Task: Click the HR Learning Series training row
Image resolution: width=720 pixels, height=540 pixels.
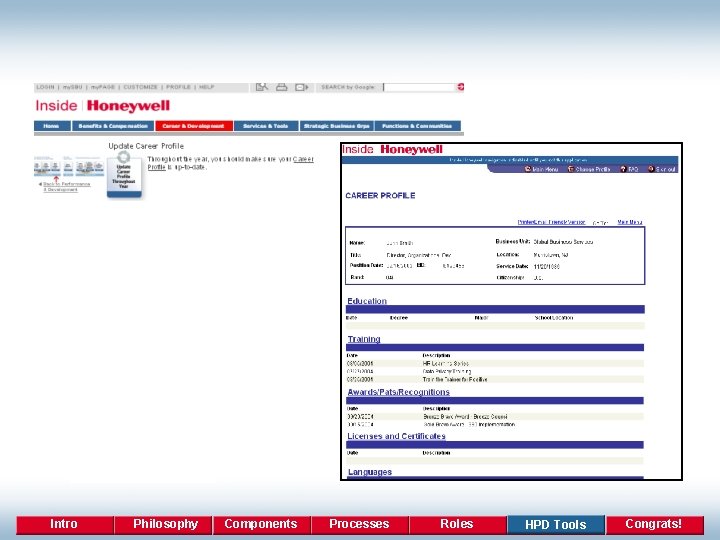Action: (x=495, y=363)
